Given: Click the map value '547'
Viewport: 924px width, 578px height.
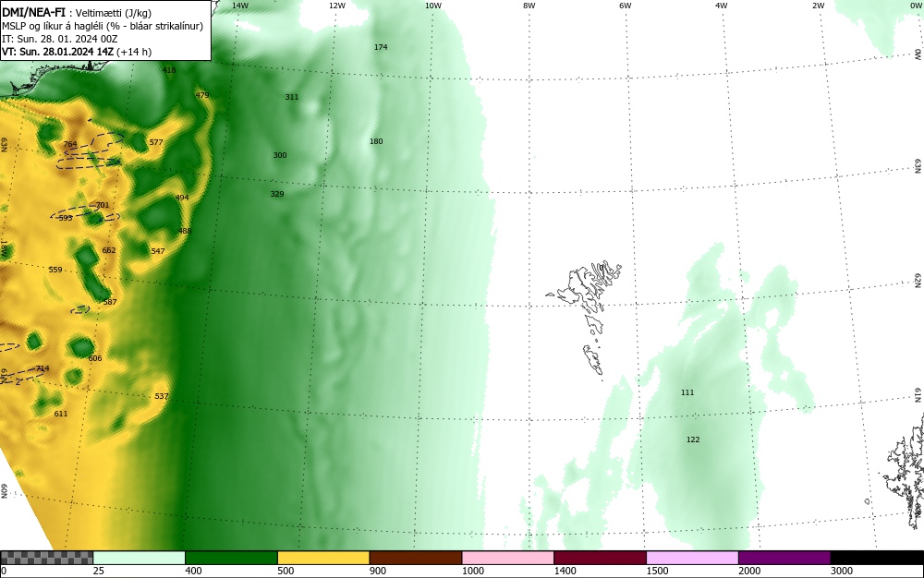Looking at the screenshot, I should tap(158, 251).
